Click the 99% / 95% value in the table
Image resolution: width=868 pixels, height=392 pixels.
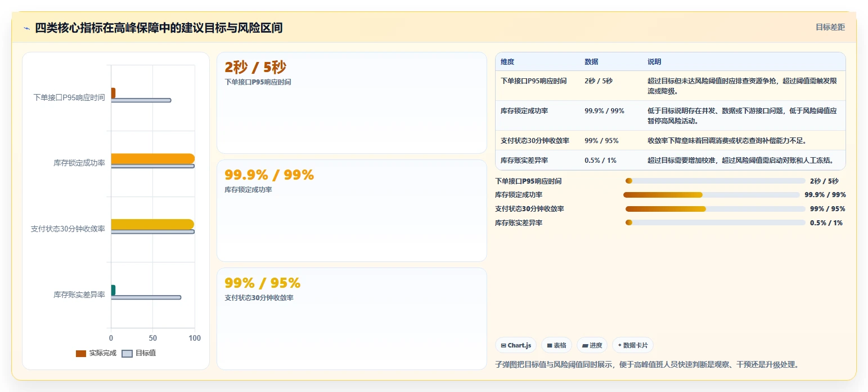(601, 140)
